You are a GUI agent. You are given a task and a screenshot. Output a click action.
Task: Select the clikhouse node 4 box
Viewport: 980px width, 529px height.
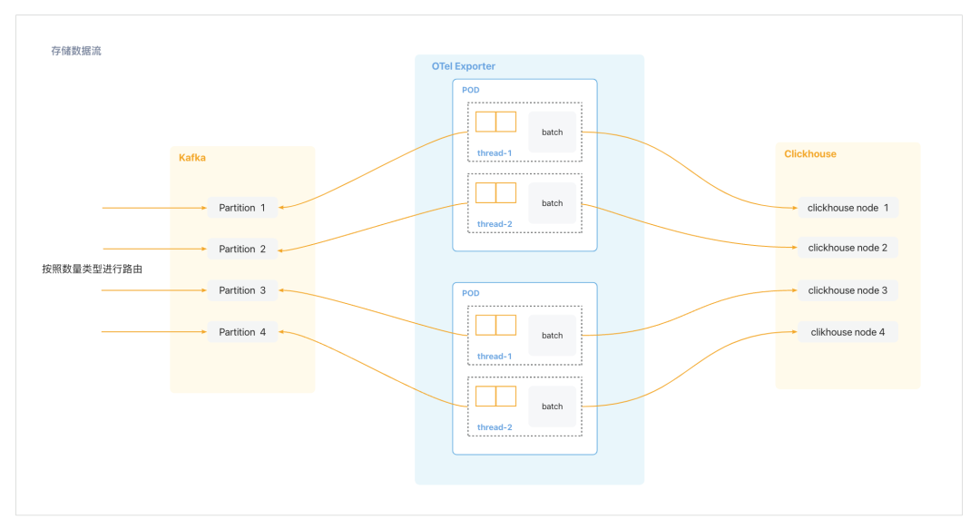pyautogui.click(x=848, y=332)
